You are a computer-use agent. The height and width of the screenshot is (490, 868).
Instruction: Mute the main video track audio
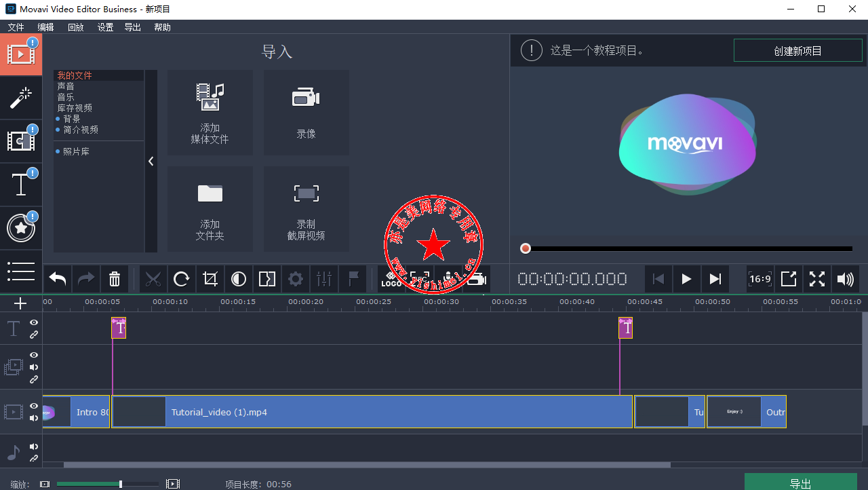click(x=34, y=418)
